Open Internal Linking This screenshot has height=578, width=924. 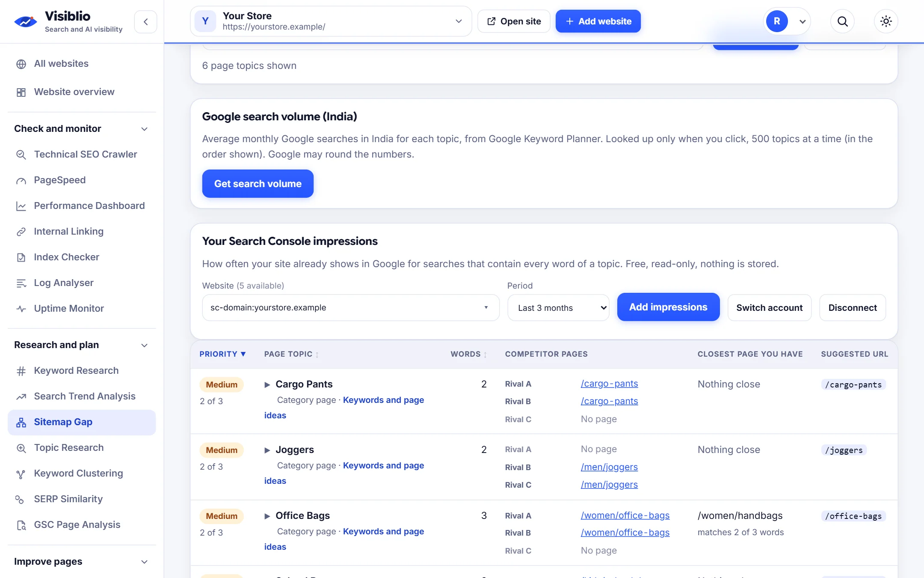pyautogui.click(x=82, y=231)
